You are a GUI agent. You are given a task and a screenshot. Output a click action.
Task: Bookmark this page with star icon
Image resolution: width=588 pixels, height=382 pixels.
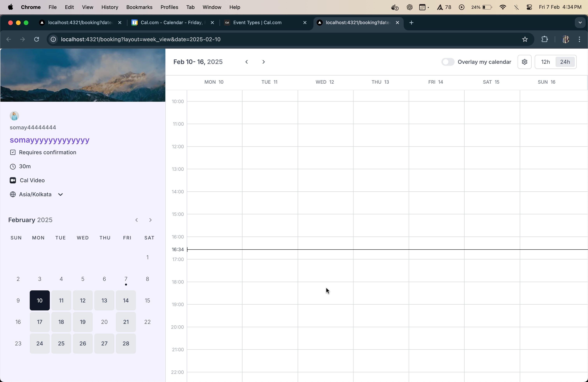pos(525,39)
